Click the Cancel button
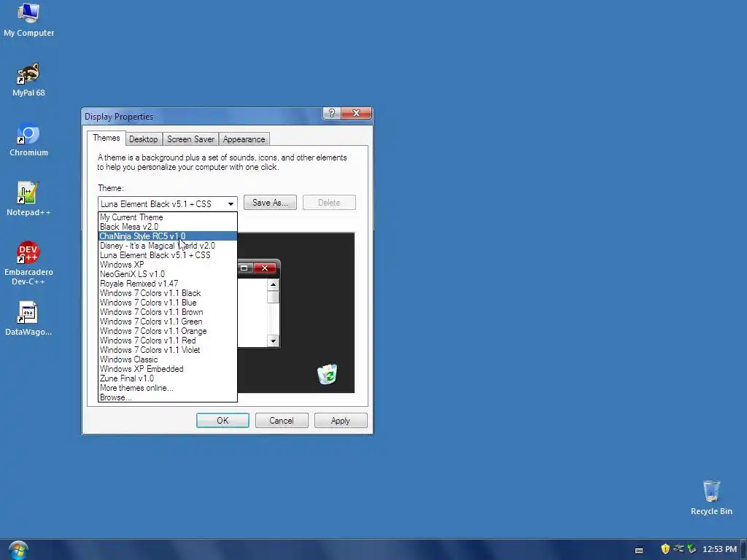 (282, 421)
